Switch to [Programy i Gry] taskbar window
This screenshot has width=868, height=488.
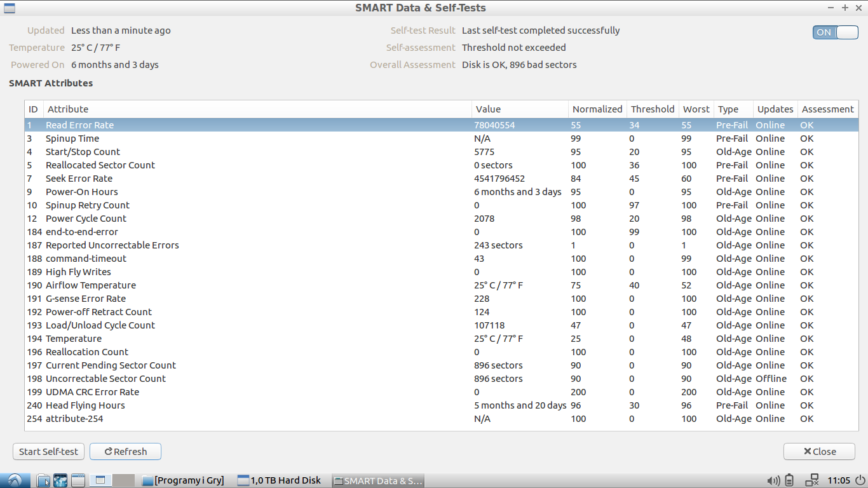(184, 480)
